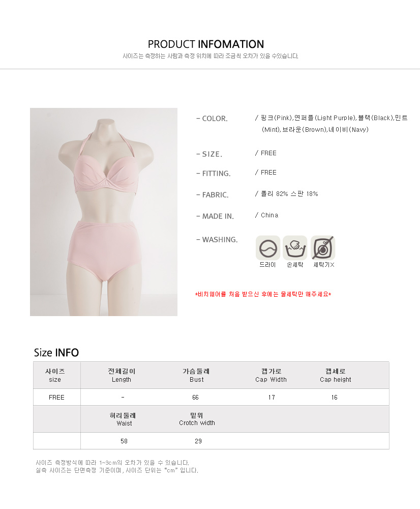420x509 pixels.
Task: Click the WASHING label
Action: [x=217, y=240]
